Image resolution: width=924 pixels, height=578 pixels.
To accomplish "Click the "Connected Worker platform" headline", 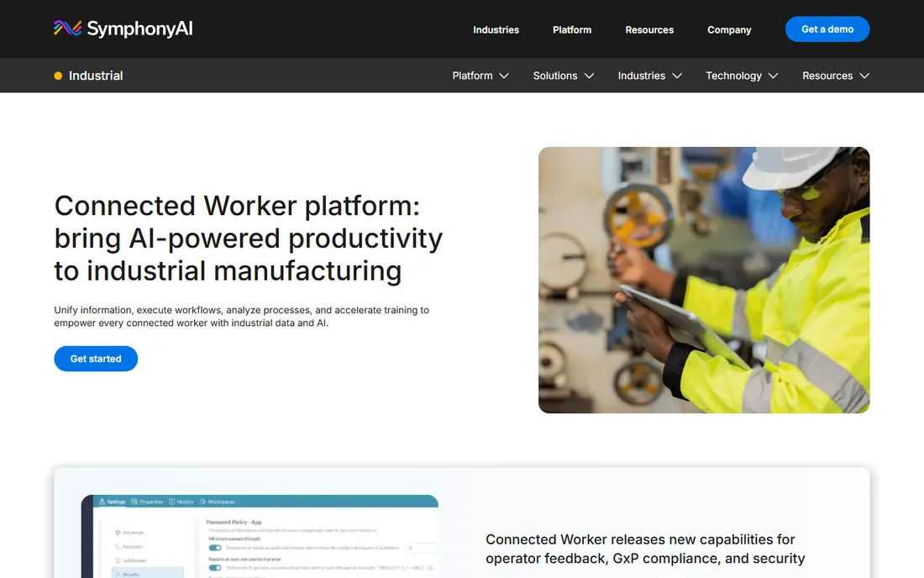I will (x=248, y=238).
